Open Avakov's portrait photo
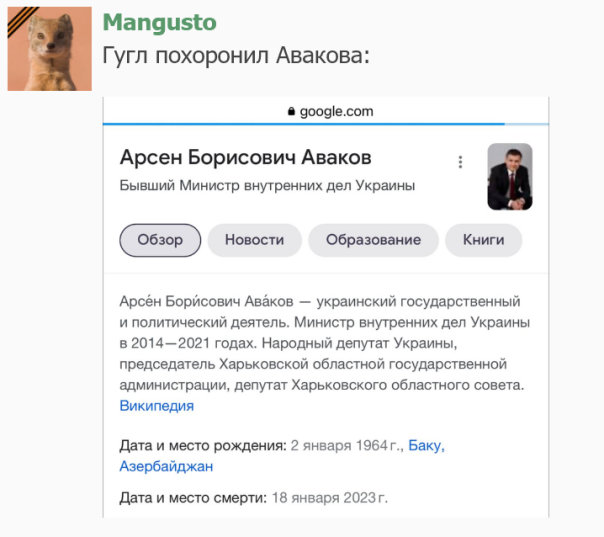 pos(509,177)
